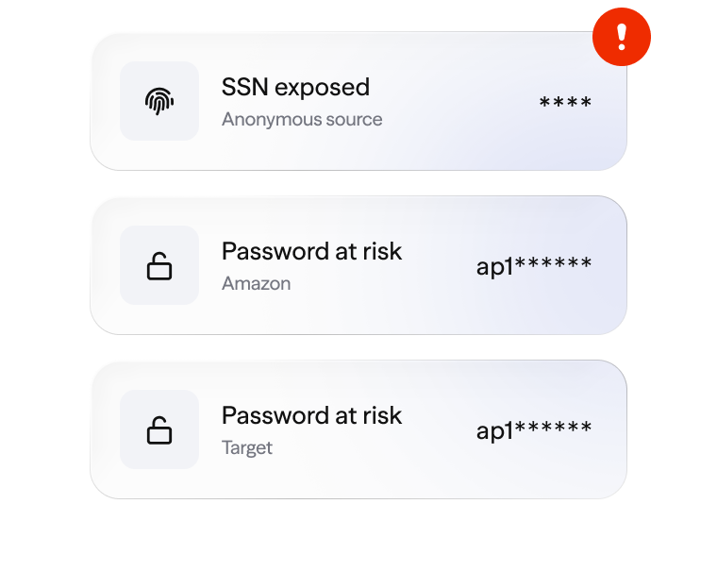Dismiss the red warning badge on the SSN card
Viewport: 717px width, 588px height.
[x=621, y=37]
